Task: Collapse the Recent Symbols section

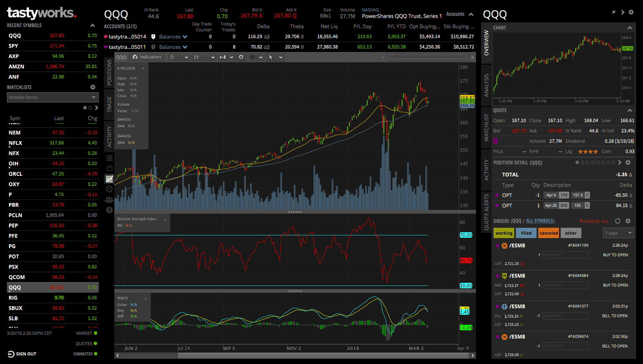Action: click(x=92, y=25)
